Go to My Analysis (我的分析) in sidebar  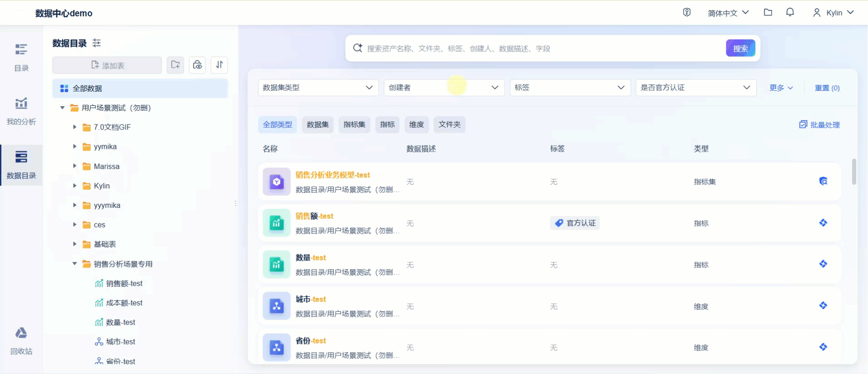click(x=21, y=111)
